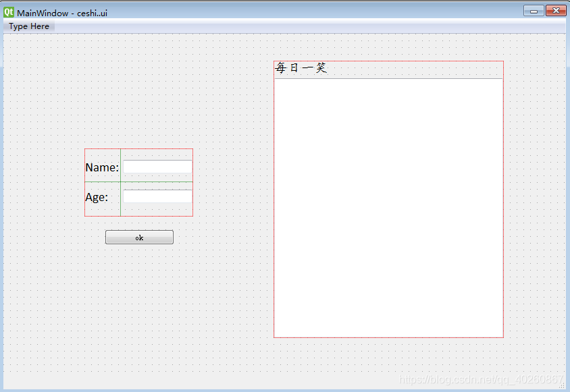Click the red border of the text browser

[388, 336]
